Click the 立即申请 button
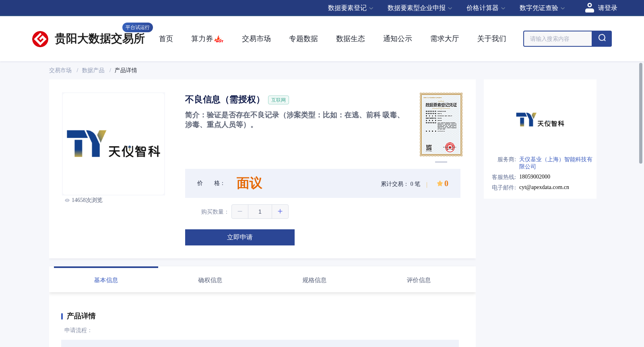This screenshot has width=644, height=347. 240,237
